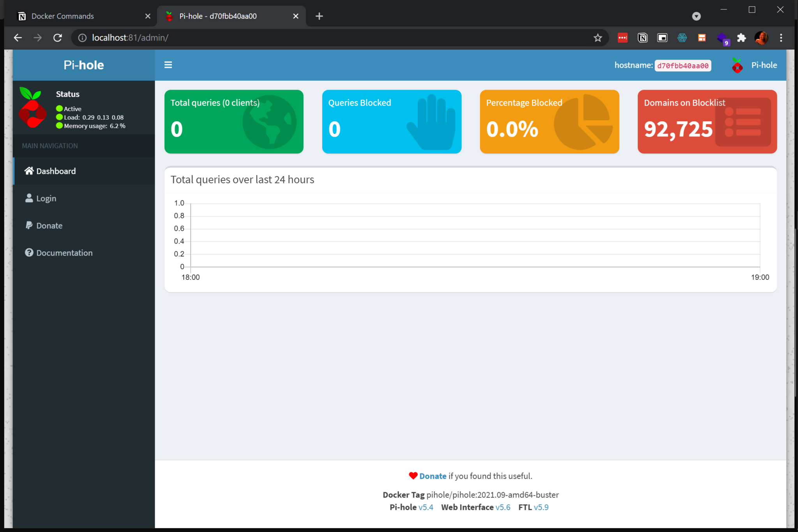Select the Pi-hole d70fbb40aa00 tab
Image resolution: width=798 pixels, height=532 pixels.
pyautogui.click(x=217, y=16)
